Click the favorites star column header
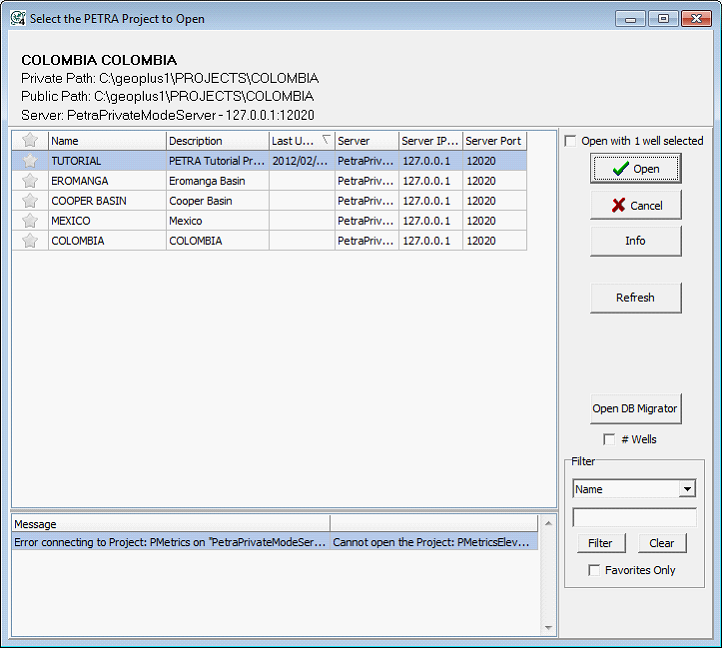This screenshot has height=649, width=723. pos(30,141)
